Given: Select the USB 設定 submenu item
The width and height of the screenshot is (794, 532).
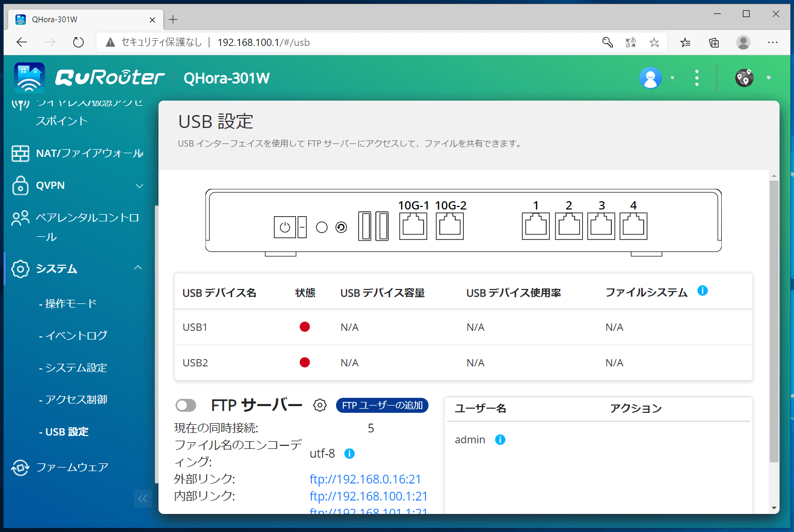Looking at the screenshot, I should (64, 432).
